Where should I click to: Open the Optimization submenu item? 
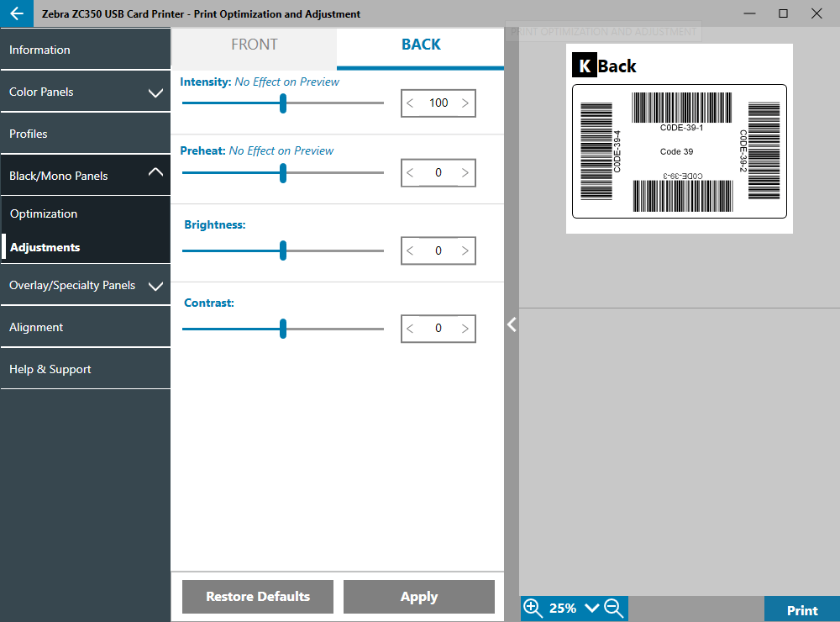(44, 214)
